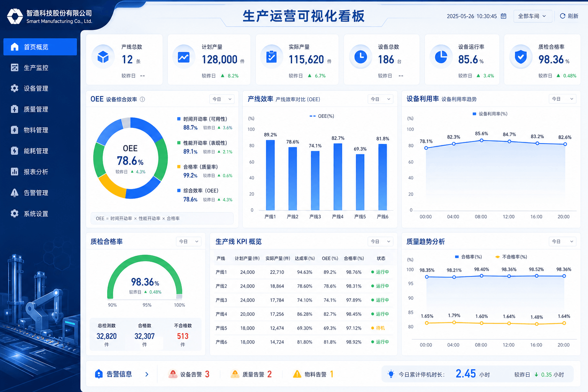
Task: Toggle the 时间开动率 (可用性) legend entry
Action: (202, 119)
